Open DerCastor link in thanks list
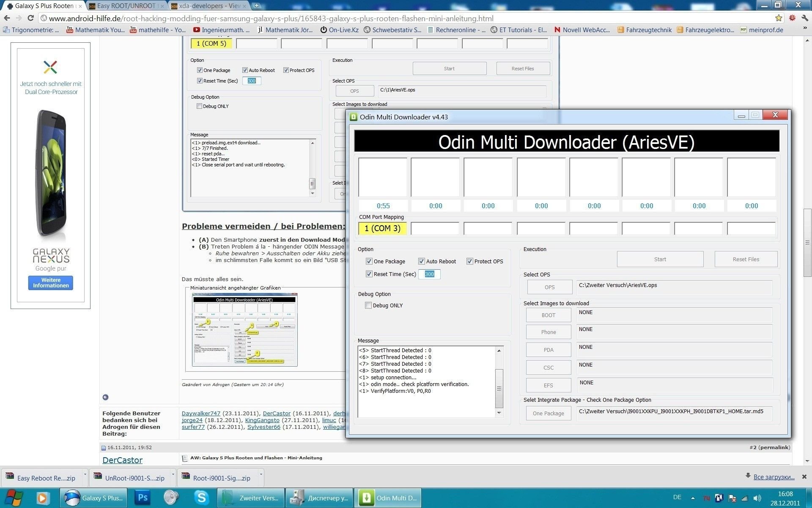Image resolution: width=812 pixels, height=508 pixels. pyautogui.click(x=277, y=413)
